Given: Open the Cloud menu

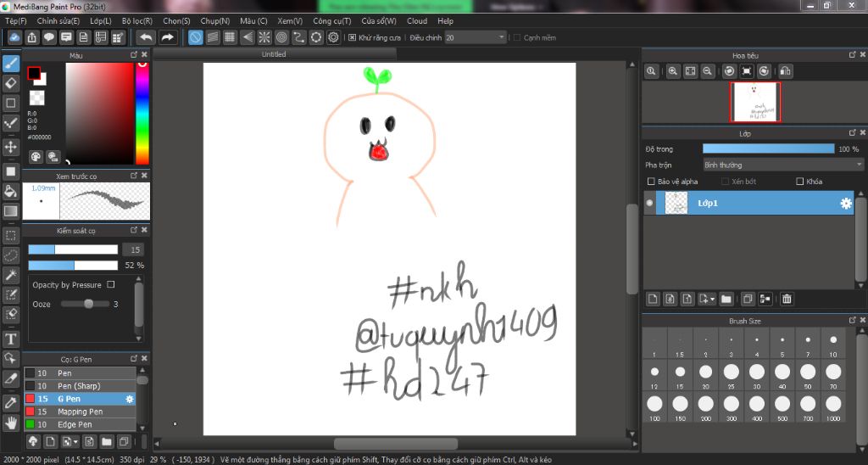Looking at the screenshot, I should [x=417, y=21].
